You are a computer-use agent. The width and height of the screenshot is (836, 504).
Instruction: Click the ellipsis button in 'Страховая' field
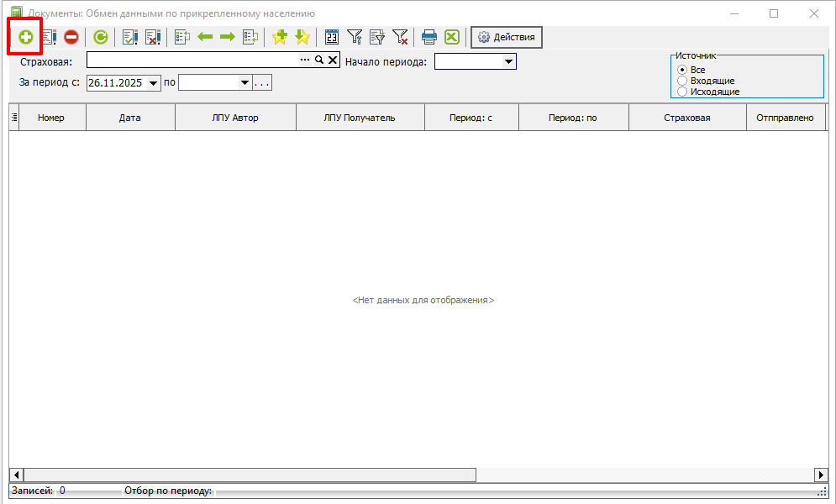pyautogui.click(x=305, y=60)
